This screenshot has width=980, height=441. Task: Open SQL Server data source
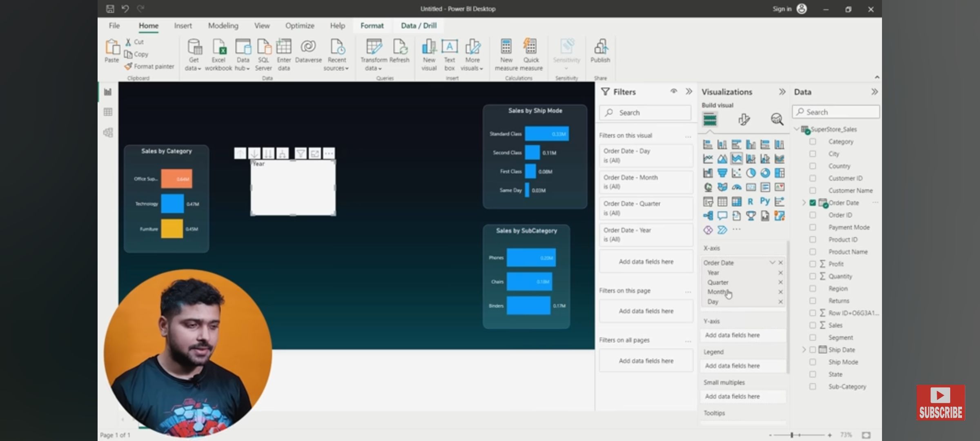pos(263,55)
